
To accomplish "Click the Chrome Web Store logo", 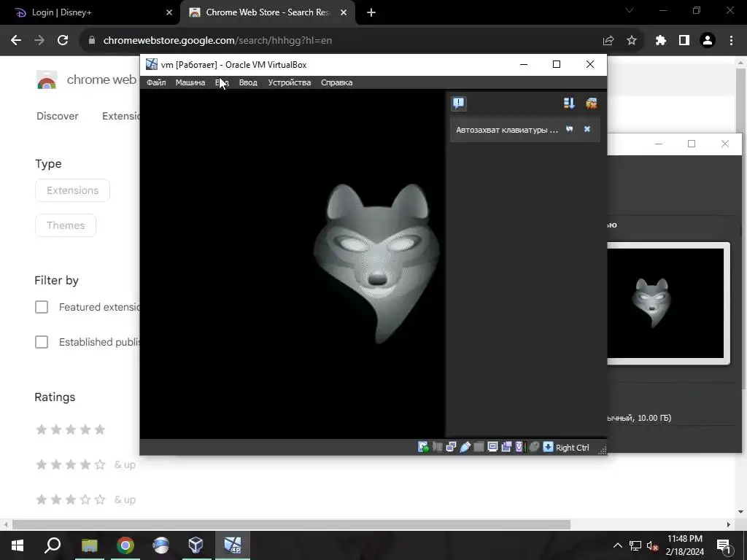I will [x=47, y=80].
